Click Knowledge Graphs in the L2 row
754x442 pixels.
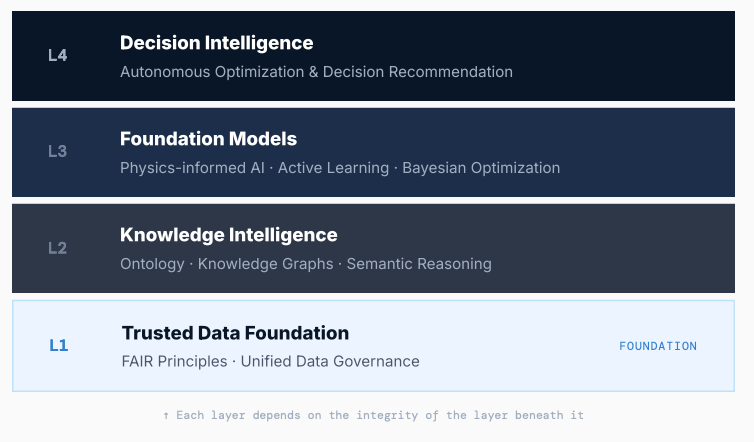(265, 264)
